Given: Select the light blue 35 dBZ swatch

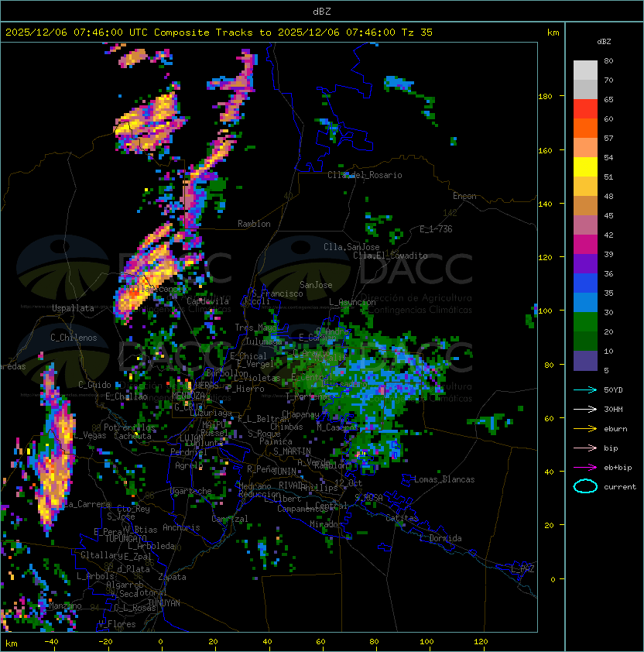Looking at the screenshot, I should 585,303.
